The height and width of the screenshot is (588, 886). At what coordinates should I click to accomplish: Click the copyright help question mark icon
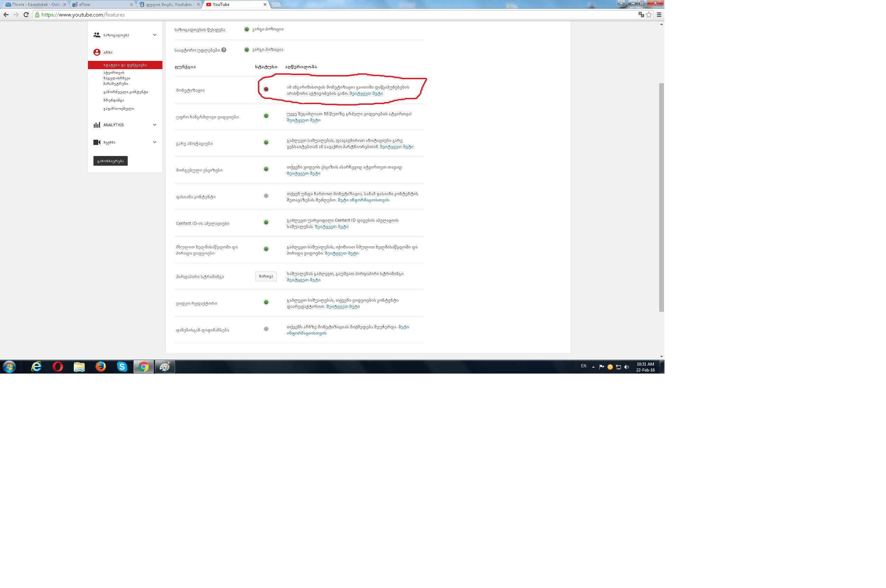[x=224, y=50]
